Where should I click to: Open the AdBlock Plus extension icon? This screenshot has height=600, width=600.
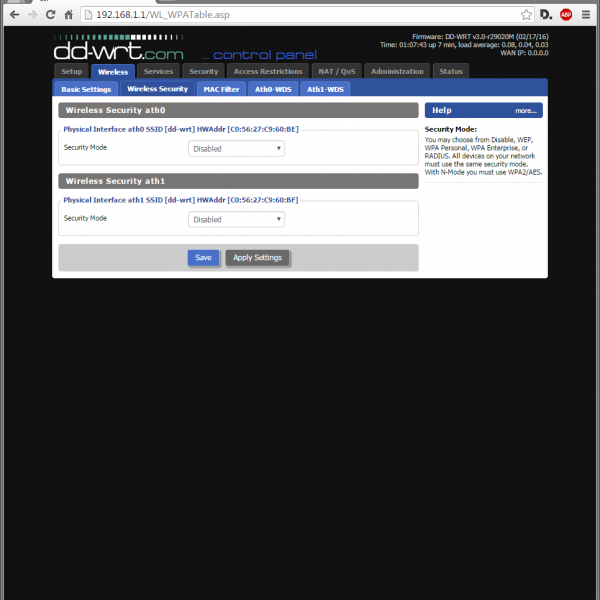point(566,15)
